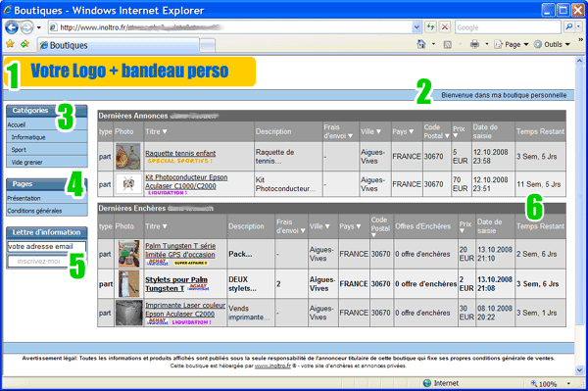Sort Dernières Enchères by Titre

(x=156, y=226)
